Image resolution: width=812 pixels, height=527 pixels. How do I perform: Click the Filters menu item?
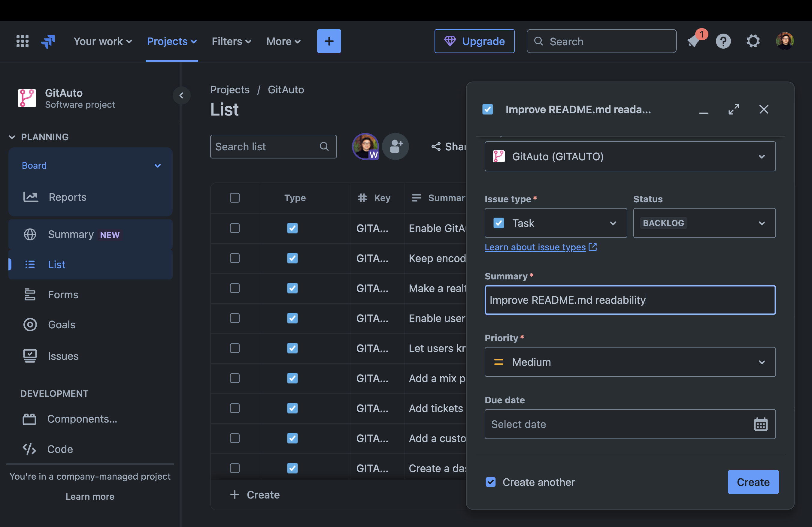tap(231, 41)
